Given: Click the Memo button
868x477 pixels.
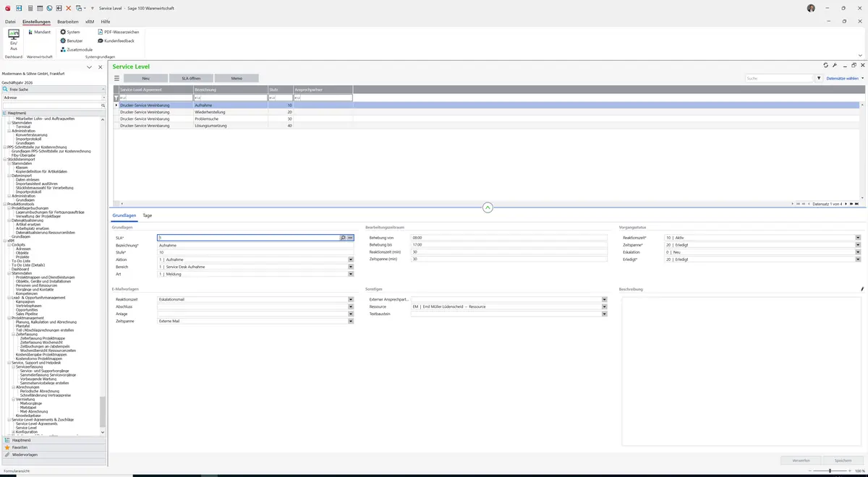Looking at the screenshot, I should tap(237, 78).
